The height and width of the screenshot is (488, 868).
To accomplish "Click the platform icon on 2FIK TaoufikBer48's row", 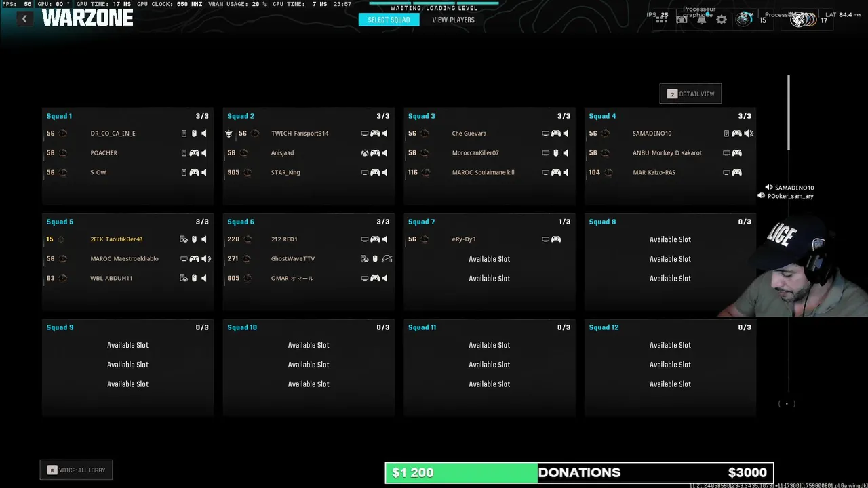I will [x=184, y=239].
